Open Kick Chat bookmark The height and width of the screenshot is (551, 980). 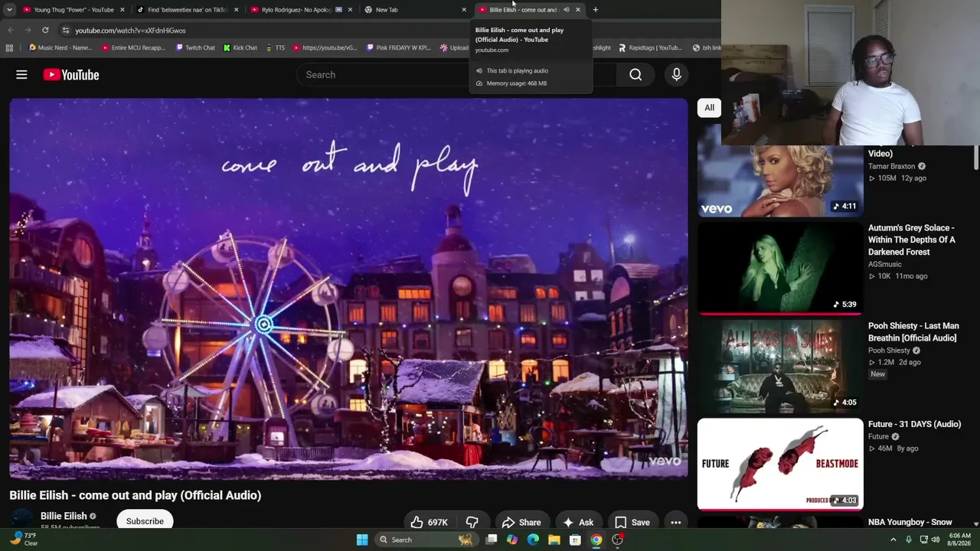click(240, 48)
